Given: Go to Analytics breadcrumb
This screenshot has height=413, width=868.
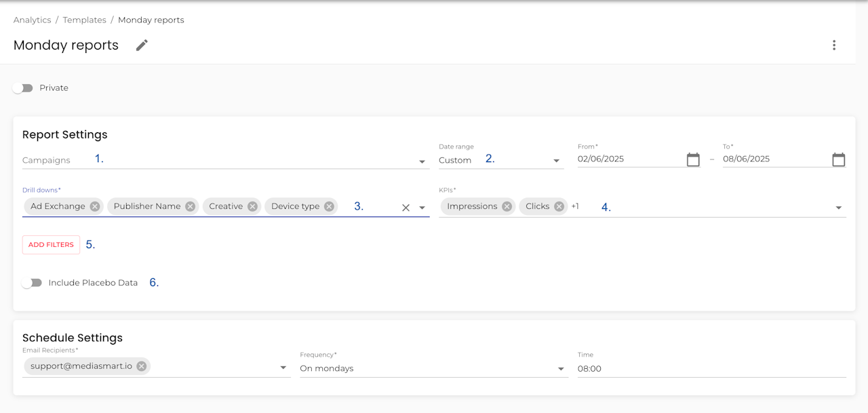Looking at the screenshot, I should (x=32, y=20).
